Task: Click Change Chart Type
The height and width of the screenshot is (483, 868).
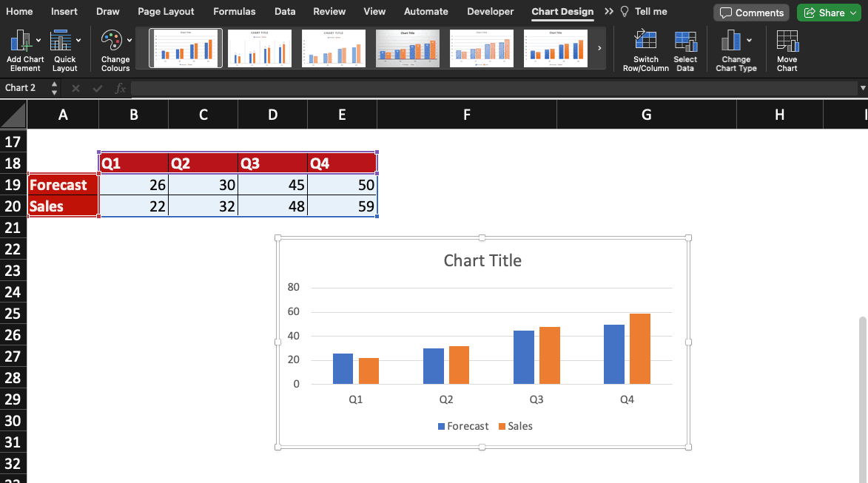Action: pyautogui.click(x=732, y=41)
